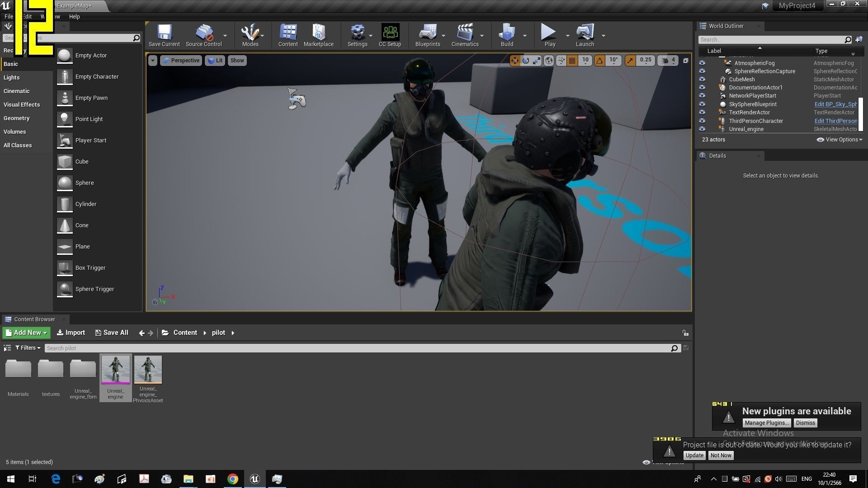Click the Search pilot input field
Screen dimensions: 868x488
[362, 348]
